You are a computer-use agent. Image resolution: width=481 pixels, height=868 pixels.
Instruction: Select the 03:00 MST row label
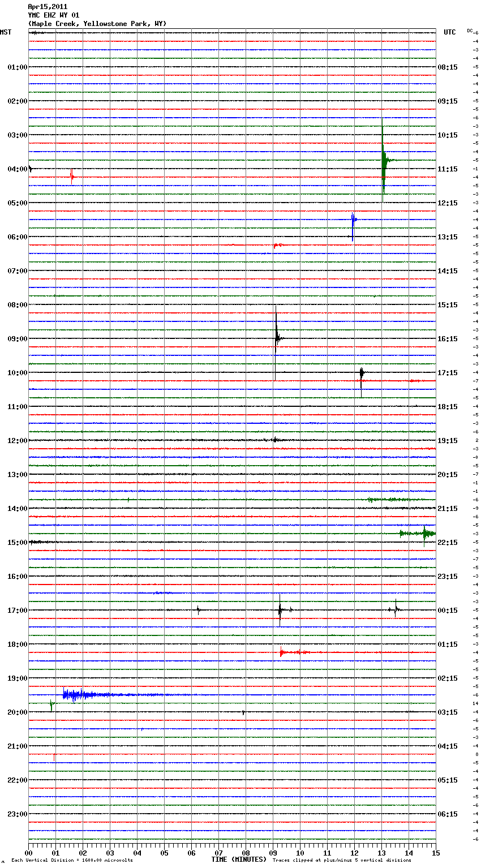click(17, 135)
